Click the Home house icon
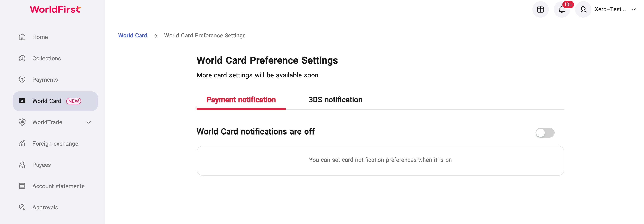The height and width of the screenshot is (224, 644). point(22,37)
